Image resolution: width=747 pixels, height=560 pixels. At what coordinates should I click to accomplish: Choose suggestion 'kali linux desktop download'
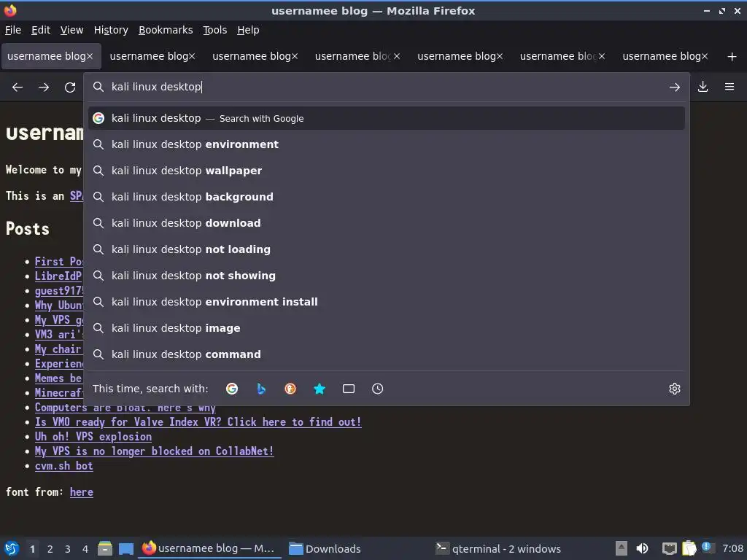pos(387,223)
